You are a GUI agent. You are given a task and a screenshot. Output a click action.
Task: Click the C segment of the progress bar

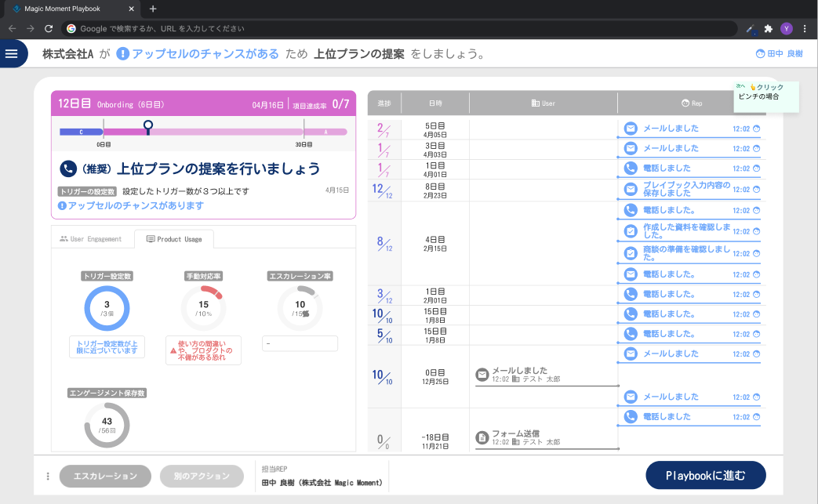point(82,132)
